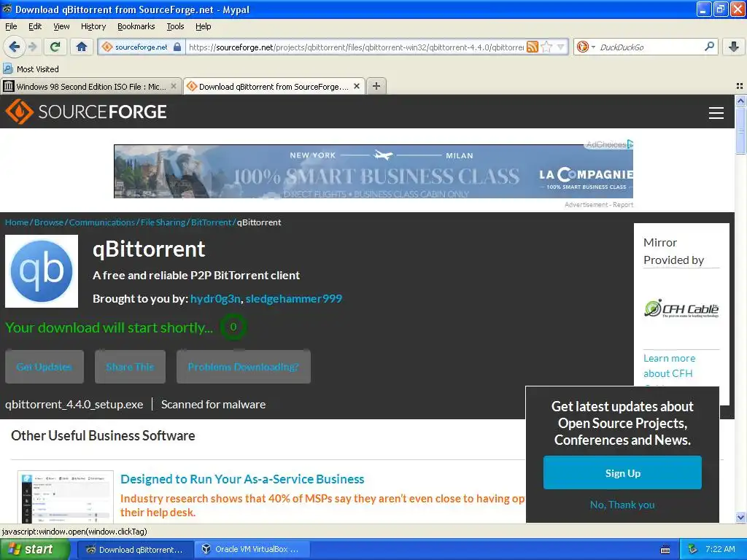Image resolution: width=747 pixels, height=560 pixels.
Task: Open the Bookmarks menu
Action: pos(136,26)
